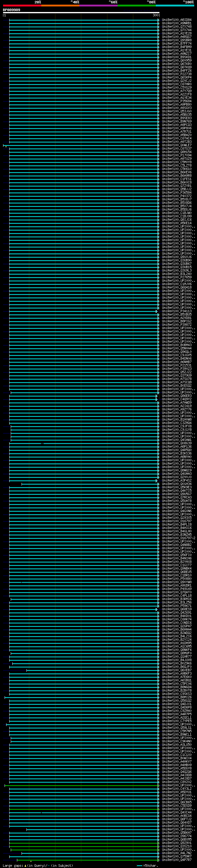
Task: Click the red ~20% identity legend bar
Action: point(22,6)
